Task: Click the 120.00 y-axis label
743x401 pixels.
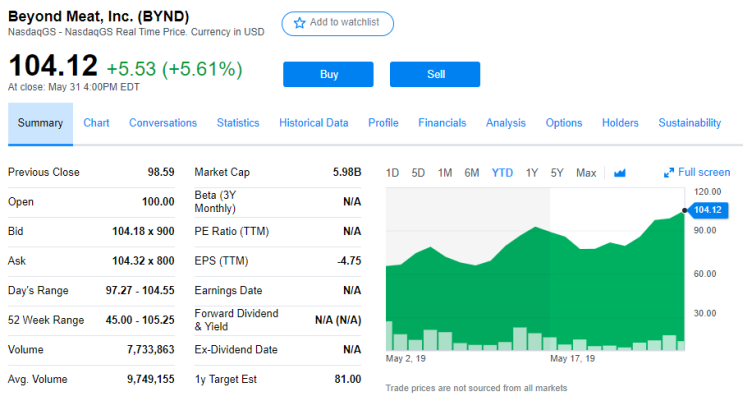Action: (x=707, y=192)
